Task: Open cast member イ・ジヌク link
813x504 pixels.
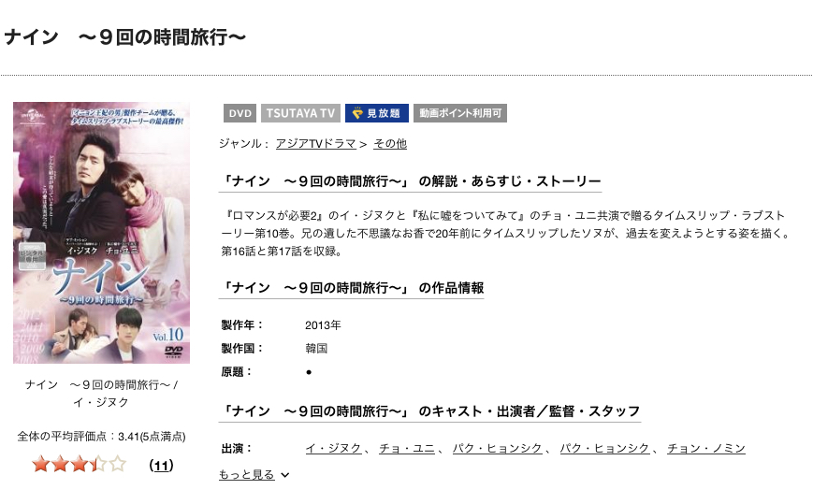Action: (333, 448)
